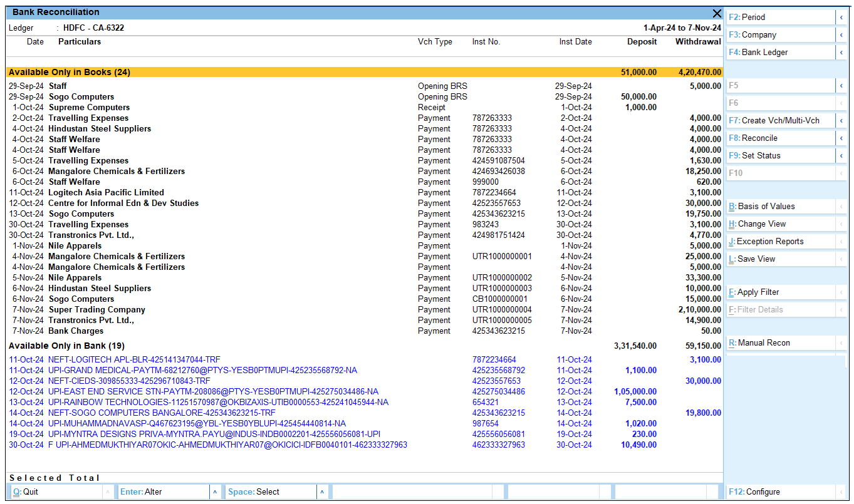Screen dimensions: 854x504
Task: Click instrument number 424693426038
Action: [x=499, y=172]
